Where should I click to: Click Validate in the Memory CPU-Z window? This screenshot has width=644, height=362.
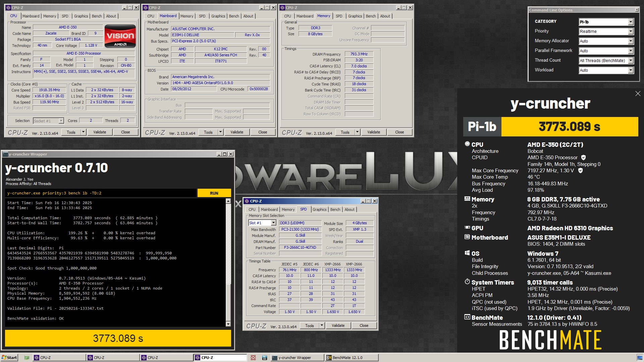pos(374,132)
